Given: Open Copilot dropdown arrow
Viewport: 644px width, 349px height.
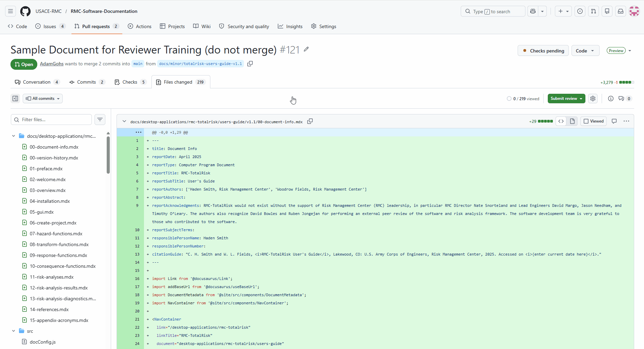Looking at the screenshot, I should click(542, 11).
